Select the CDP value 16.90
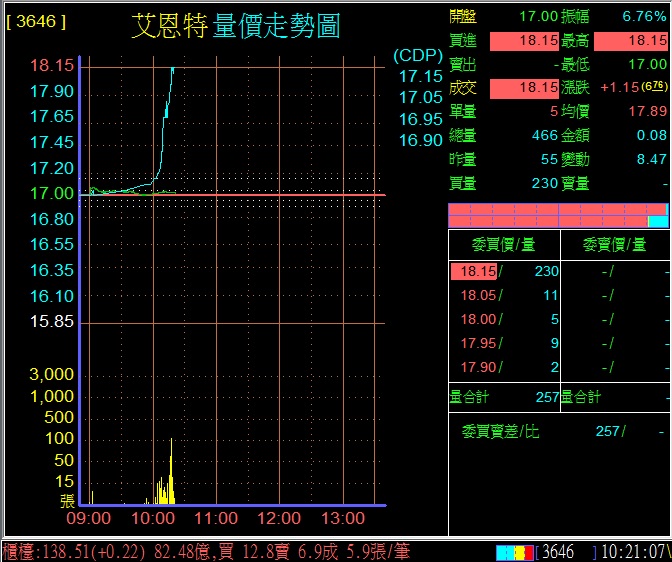672x562 pixels. pos(420,140)
